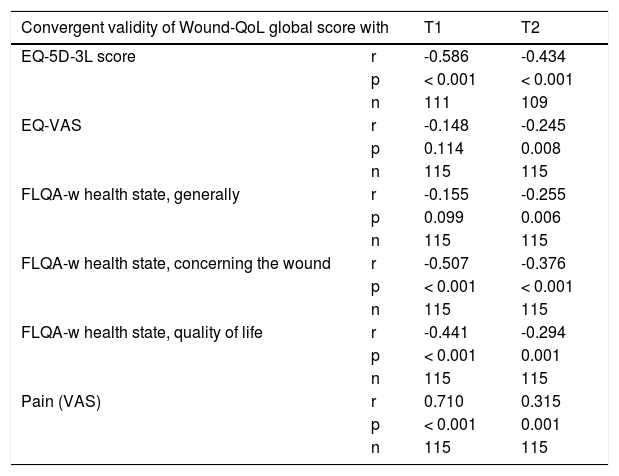The height and width of the screenshot is (476, 619).
Task: Click the T2 column header
Action: click(x=531, y=23)
